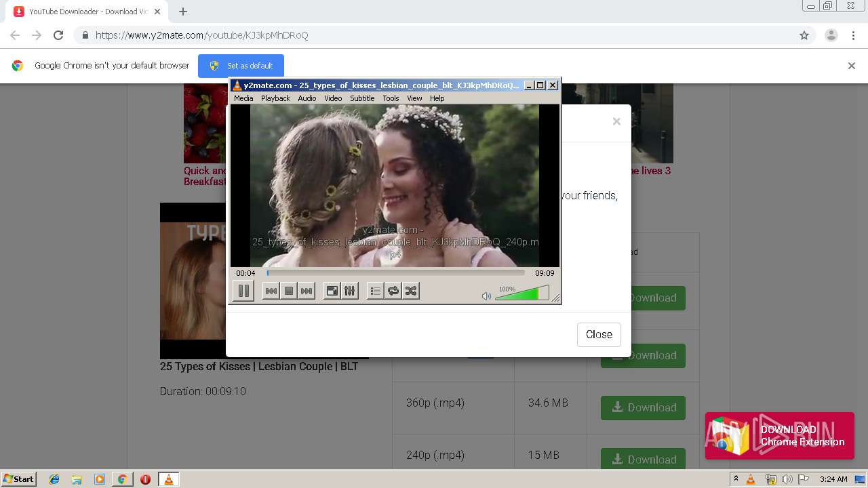
Task: Seek along the VLC progress bar
Action: (396, 273)
